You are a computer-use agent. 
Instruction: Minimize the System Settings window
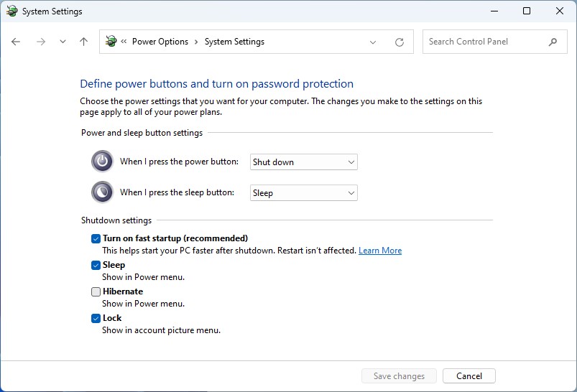[494, 11]
